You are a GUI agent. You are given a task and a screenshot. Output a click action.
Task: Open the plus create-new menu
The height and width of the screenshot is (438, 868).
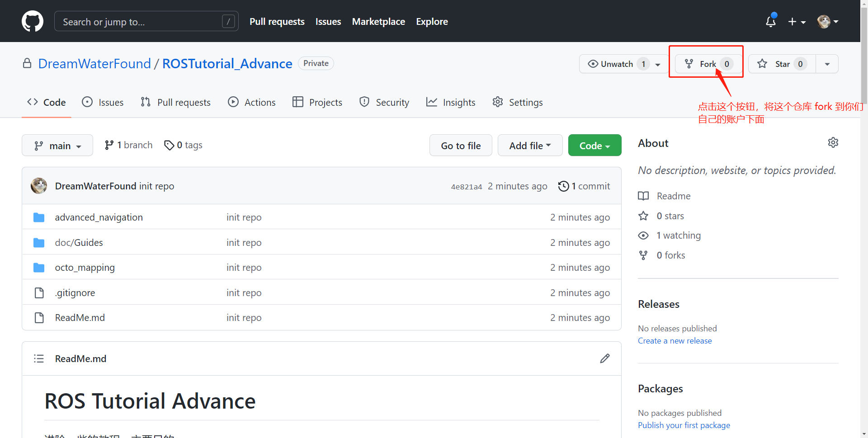797,21
